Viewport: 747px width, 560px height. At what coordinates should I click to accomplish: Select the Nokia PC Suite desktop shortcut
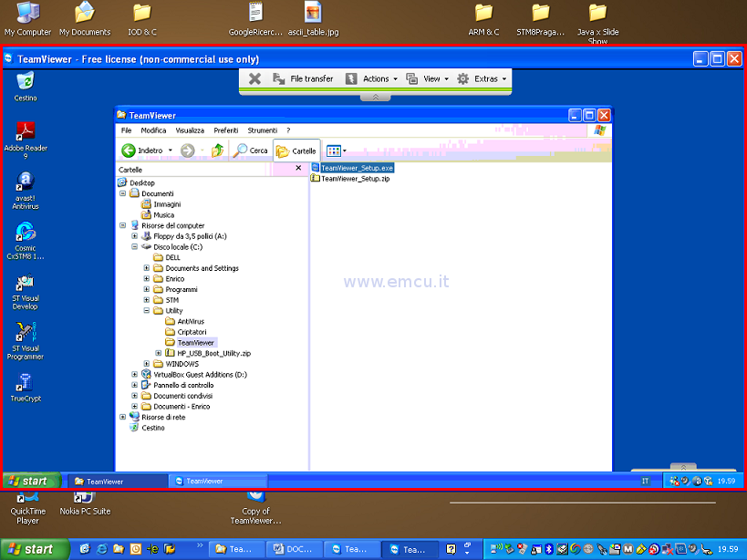click(85, 504)
